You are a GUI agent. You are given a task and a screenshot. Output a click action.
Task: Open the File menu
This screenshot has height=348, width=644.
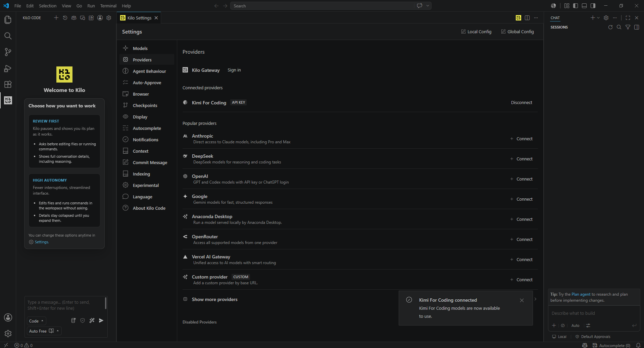point(18,6)
